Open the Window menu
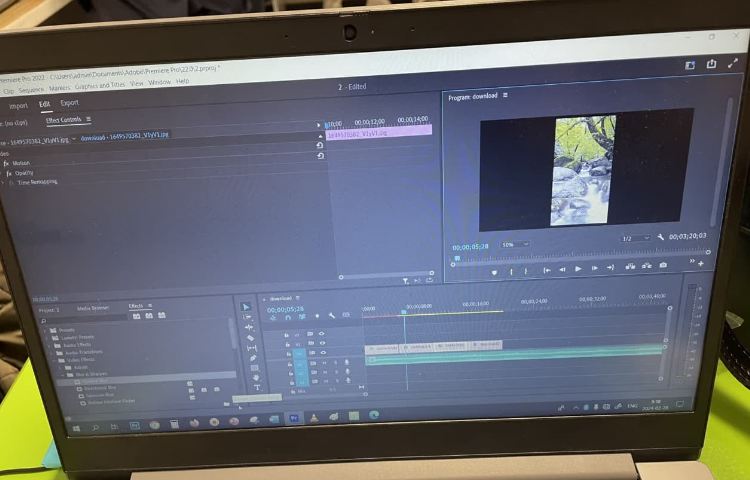 coord(159,82)
